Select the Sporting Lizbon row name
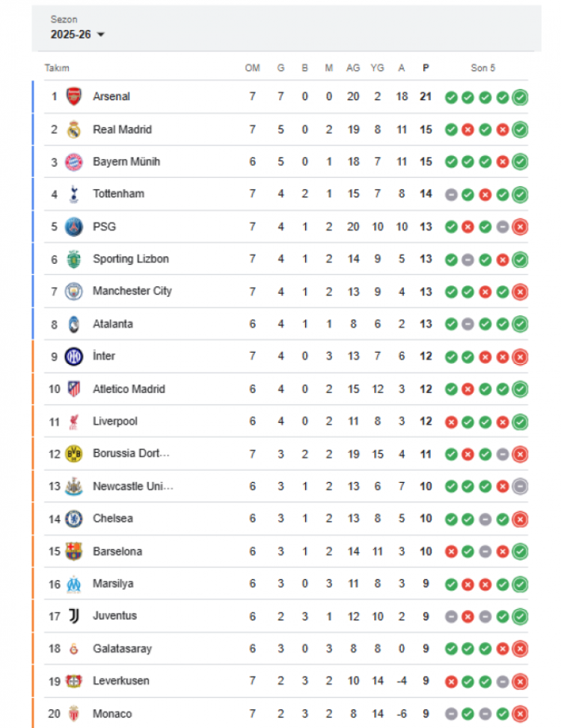Viewport: 561px width, 728px height. (x=131, y=259)
